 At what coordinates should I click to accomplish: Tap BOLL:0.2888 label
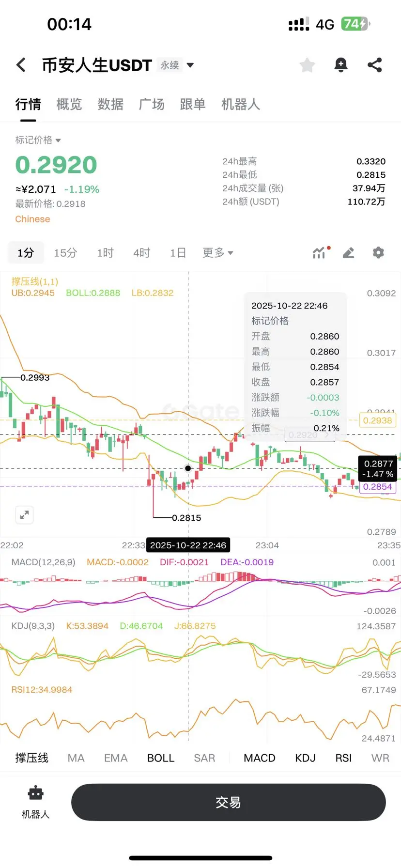click(x=93, y=293)
